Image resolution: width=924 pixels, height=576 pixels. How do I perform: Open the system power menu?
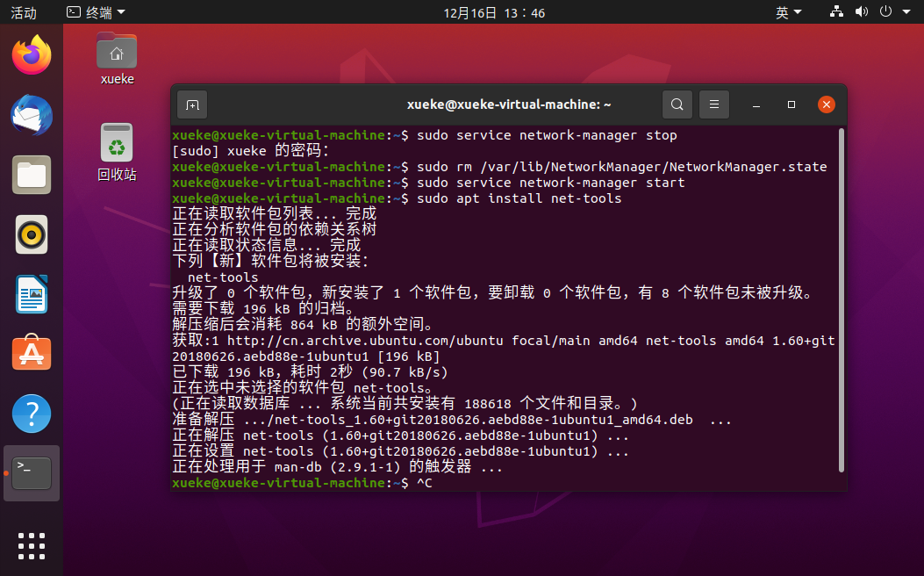coord(886,11)
